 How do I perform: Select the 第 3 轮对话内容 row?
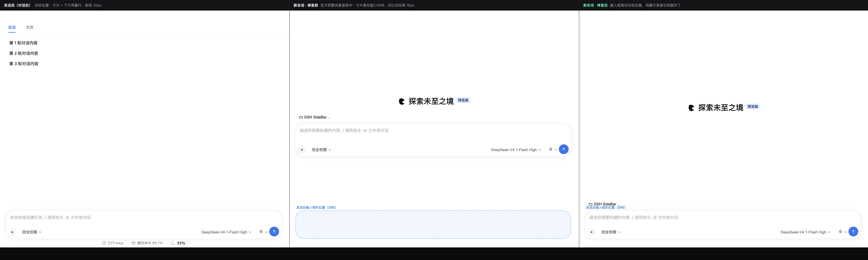click(24, 64)
